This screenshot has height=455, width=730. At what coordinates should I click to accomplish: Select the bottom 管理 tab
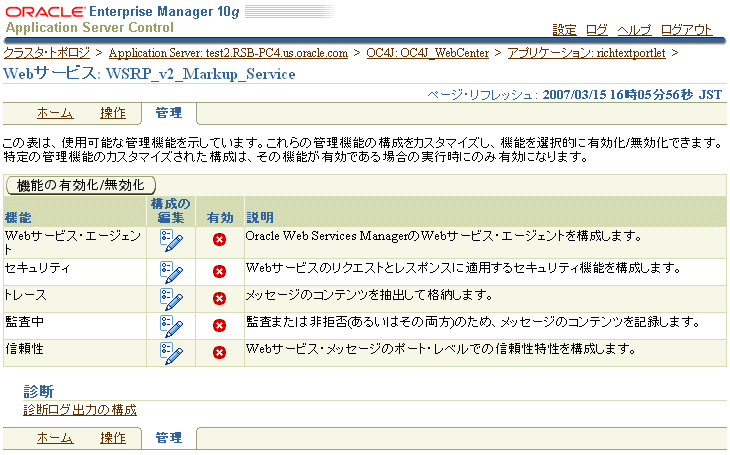click(169, 438)
